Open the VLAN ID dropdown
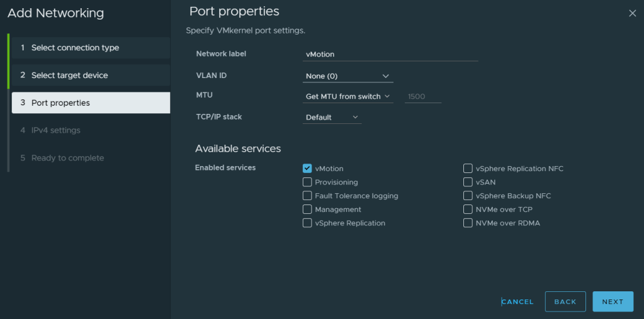The image size is (644, 319). (347, 76)
